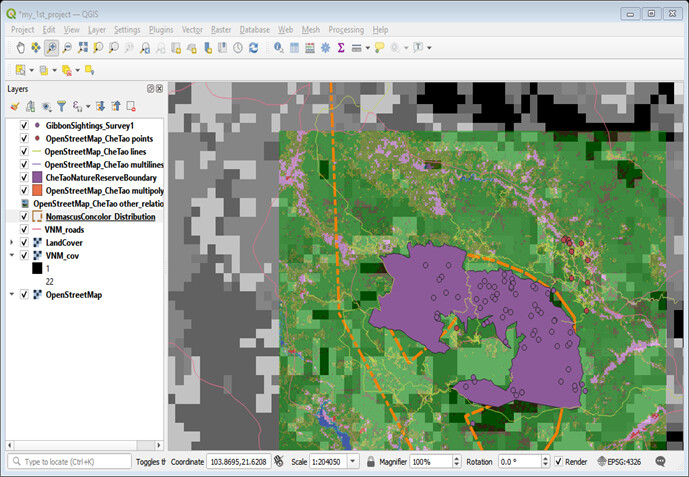
Task: Toggle NomascusConcolor_Distribution layer checkbox
Action: tap(24, 217)
